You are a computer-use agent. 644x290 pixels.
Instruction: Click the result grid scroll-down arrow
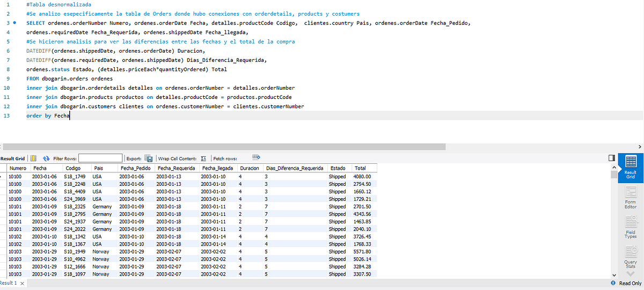point(614,274)
